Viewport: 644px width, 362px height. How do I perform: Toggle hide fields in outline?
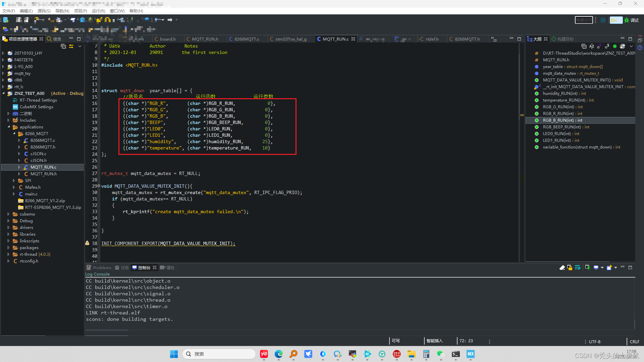point(599,46)
